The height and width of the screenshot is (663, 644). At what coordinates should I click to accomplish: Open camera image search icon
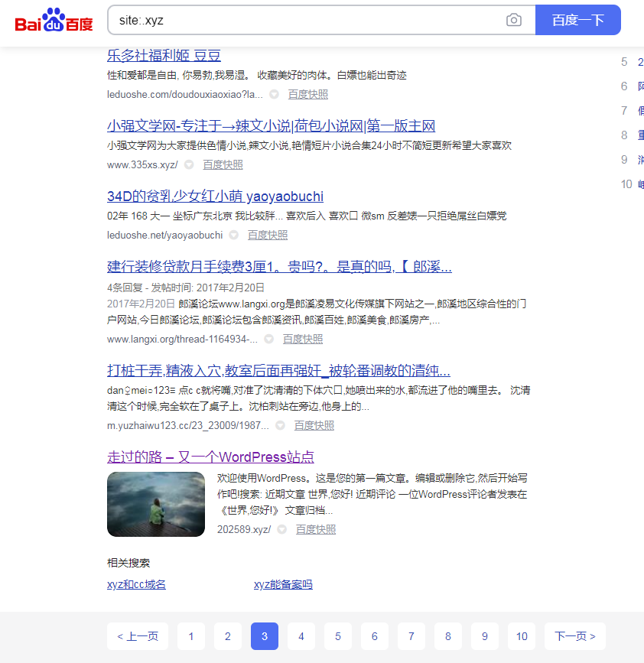514,20
